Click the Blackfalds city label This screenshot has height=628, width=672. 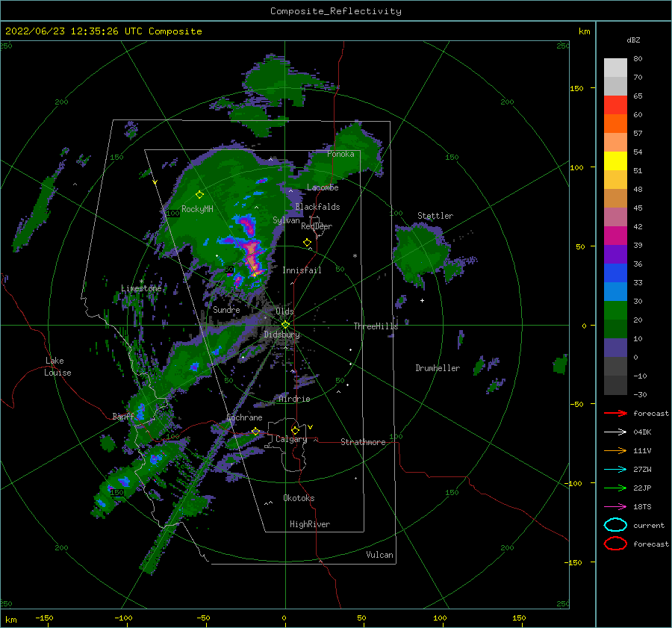317,207
